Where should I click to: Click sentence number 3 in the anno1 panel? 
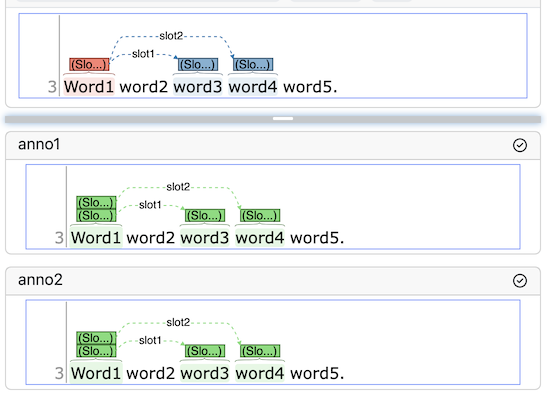click(59, 238)
